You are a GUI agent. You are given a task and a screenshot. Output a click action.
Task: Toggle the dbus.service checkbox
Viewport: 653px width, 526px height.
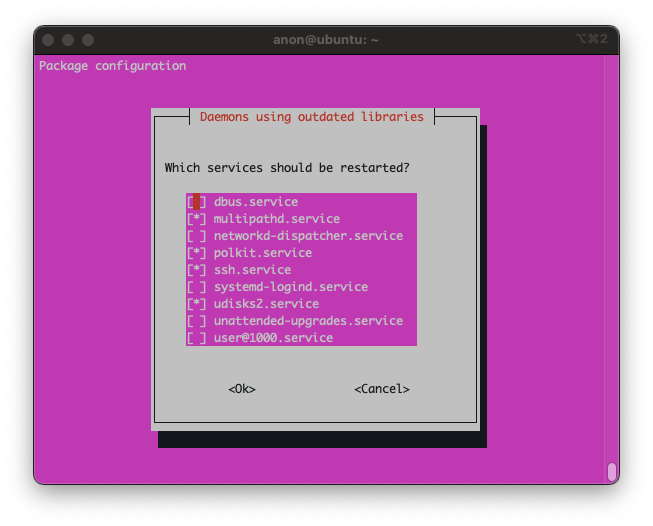tap(197, 202)
